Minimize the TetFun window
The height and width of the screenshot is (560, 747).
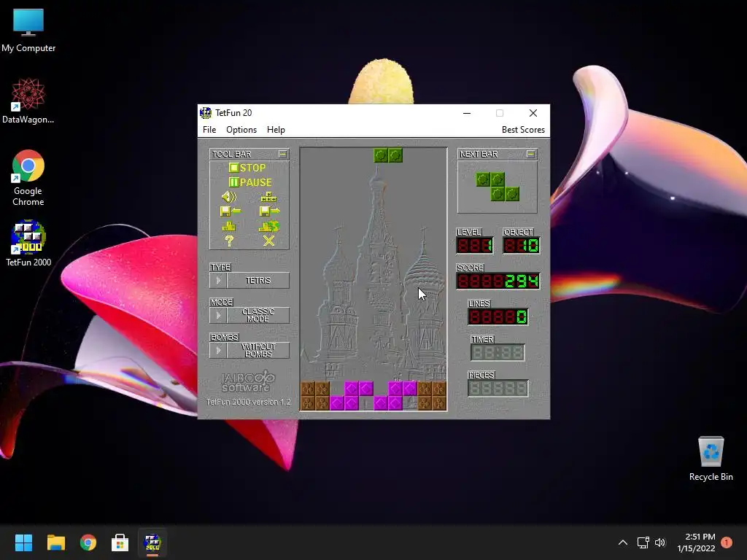click(467, 113)
